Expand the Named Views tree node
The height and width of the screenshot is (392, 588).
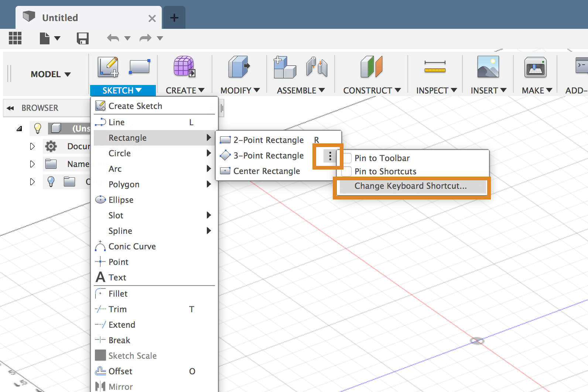click(33, 164)
